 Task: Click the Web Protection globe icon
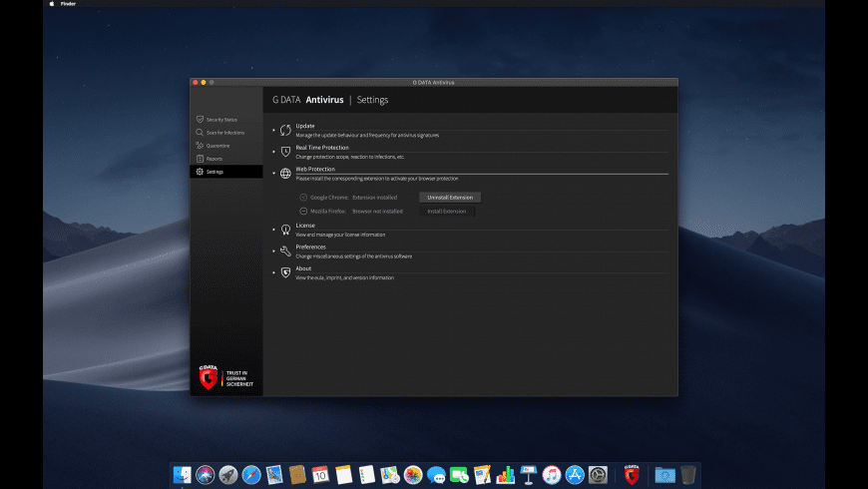pyautogui.click(x=285, y=174)
